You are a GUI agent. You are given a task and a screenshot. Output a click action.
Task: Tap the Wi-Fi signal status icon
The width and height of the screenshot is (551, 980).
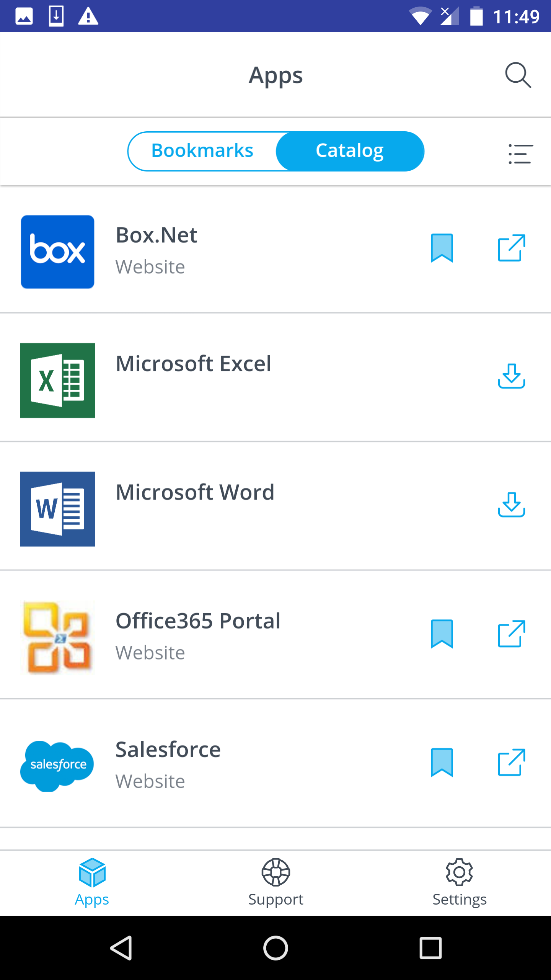click(420, 16)
